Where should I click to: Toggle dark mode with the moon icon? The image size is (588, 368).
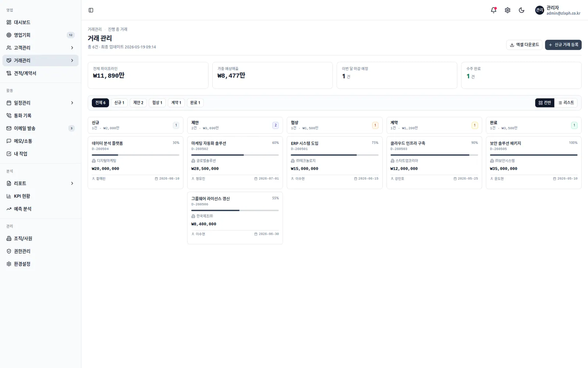(x=521, y=10)
